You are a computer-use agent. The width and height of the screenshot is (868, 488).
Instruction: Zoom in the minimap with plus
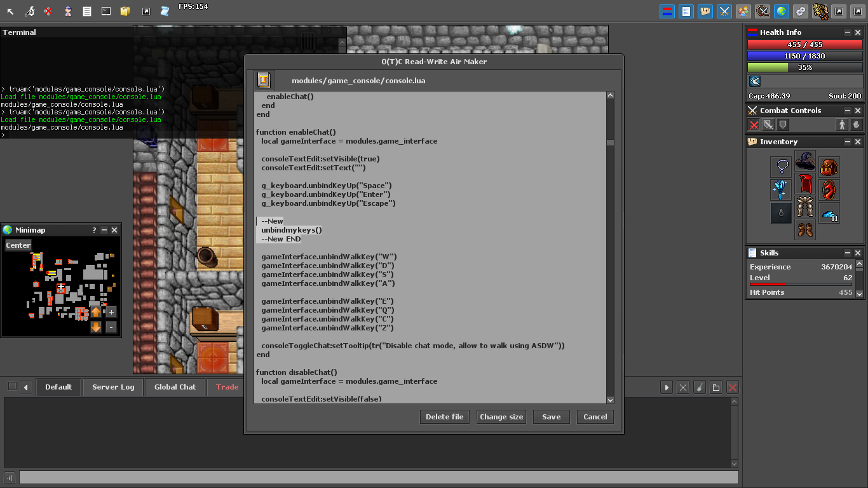click(x=111, y=312)
